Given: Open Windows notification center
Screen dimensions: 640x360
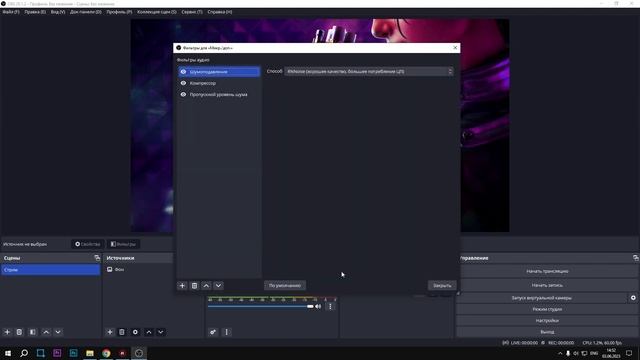Looking at the screenshot, I should pos(629,353).
